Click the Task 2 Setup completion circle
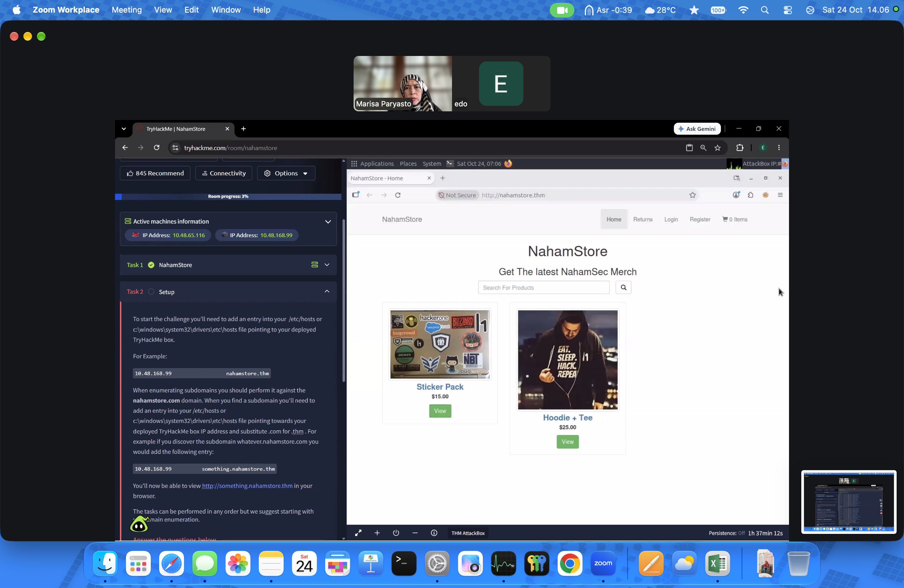904x588 pixels. tap(151, 291)
